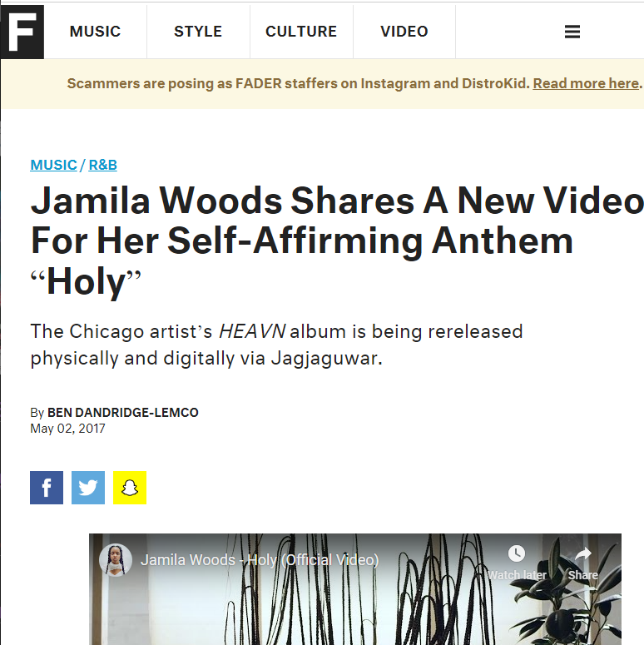Share article on Twitter
This screenshot has width=644, height=645.
click(88, 488)
